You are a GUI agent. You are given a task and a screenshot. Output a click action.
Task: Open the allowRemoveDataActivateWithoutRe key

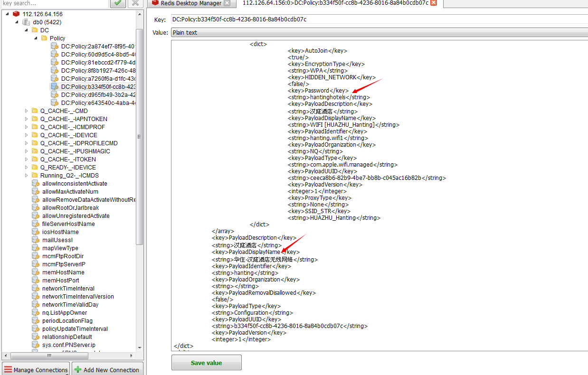click(89, 199)
